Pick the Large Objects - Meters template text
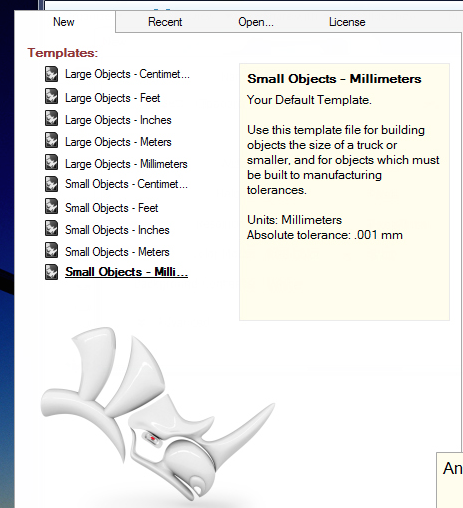This screenshot has height=508, width=463. [118, 142]
